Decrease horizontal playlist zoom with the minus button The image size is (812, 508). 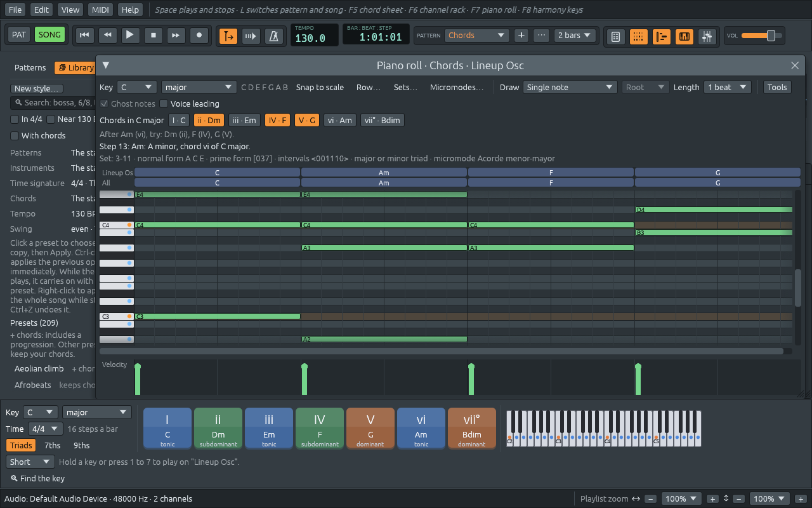(x=651, y=499)
